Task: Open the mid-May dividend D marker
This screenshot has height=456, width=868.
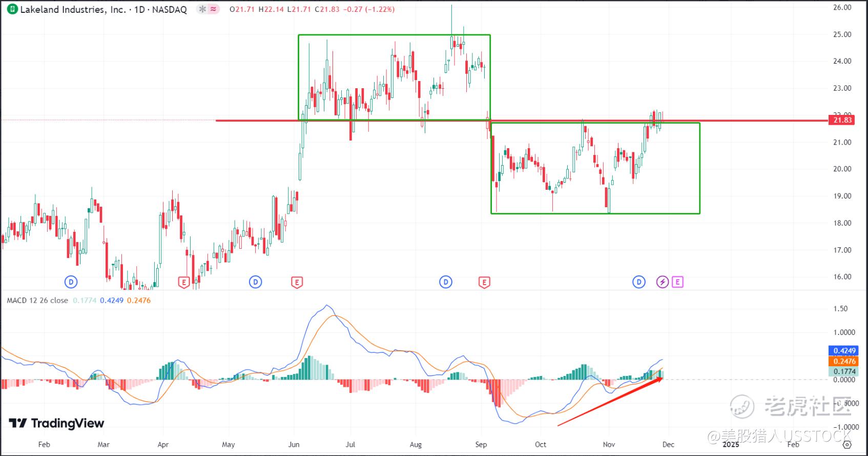Action: click(x=255, y=282)
